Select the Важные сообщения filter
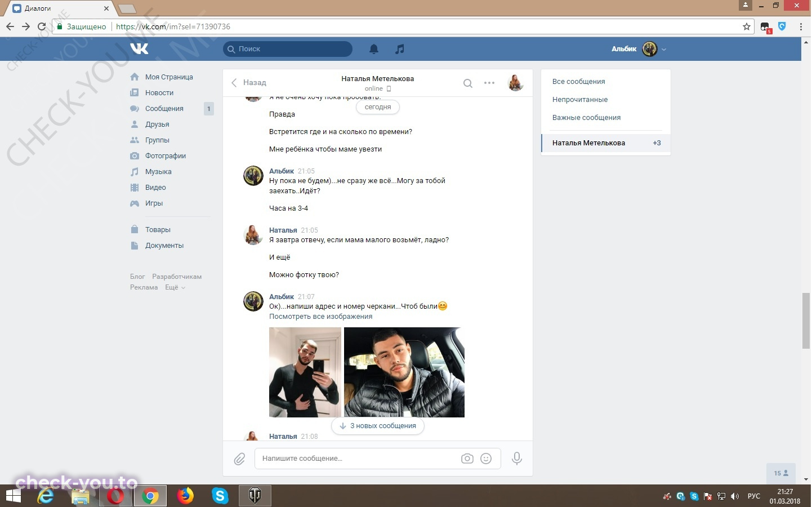 [586, 117]
